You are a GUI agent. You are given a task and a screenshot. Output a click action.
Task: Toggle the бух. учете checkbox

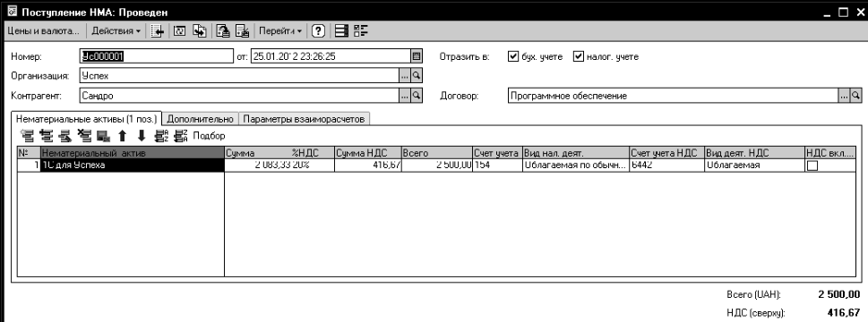[512, 56]
